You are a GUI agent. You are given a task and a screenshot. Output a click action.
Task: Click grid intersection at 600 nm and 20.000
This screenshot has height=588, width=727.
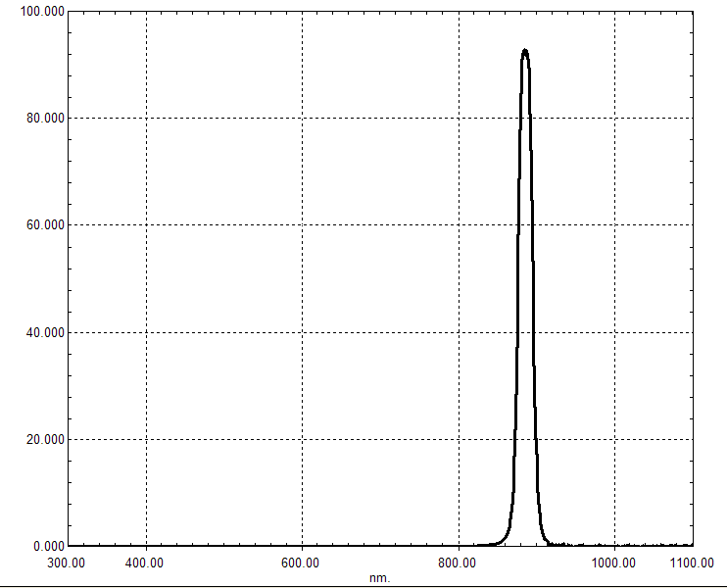(303, 439)
